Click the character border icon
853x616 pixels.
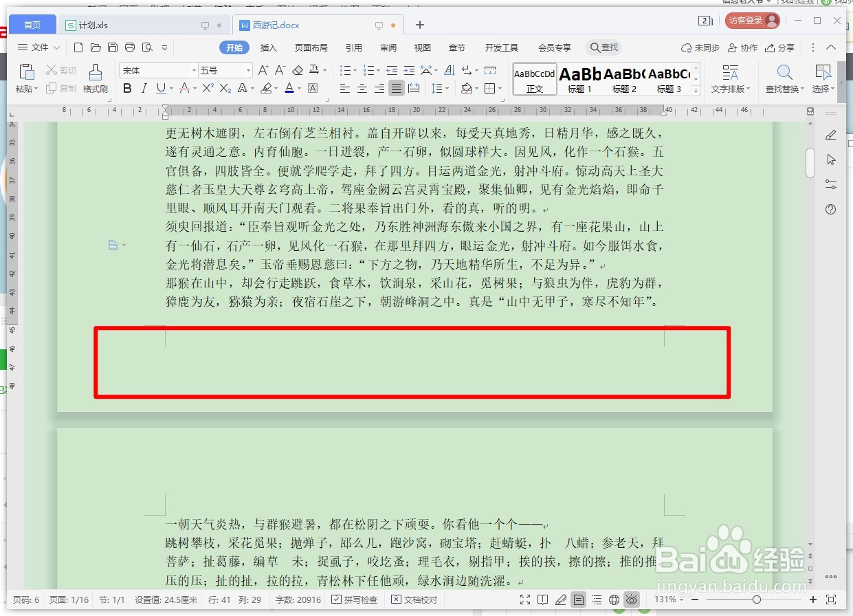coord(313,88)
